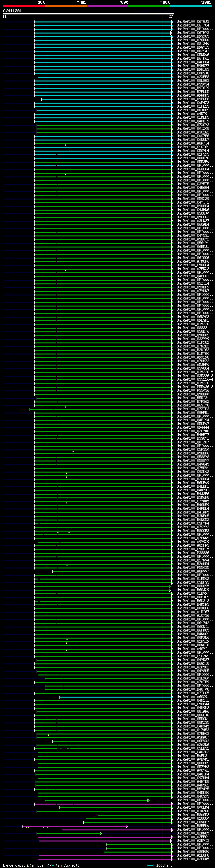Open hit UniRef100_O82143
This screenshot has height=868, width=215.
(x=193, y=51)
